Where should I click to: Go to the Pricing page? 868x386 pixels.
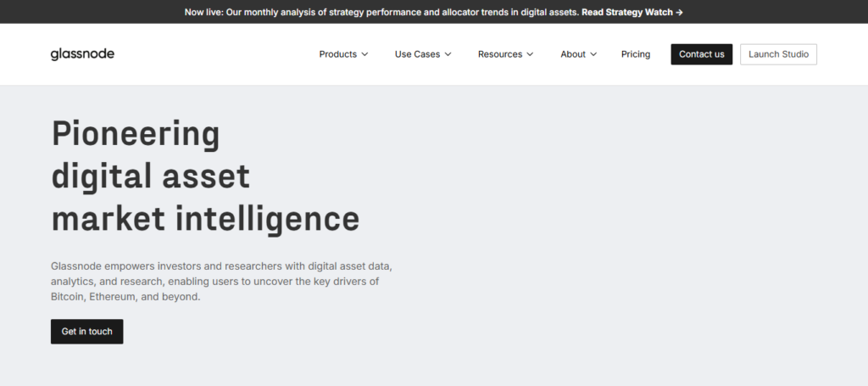(636, 54)
